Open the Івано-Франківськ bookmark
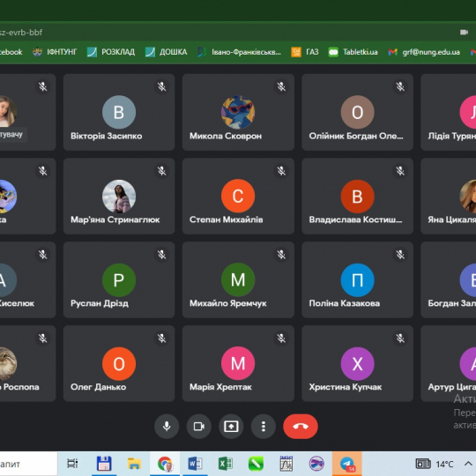 click(x=239, y=52)
